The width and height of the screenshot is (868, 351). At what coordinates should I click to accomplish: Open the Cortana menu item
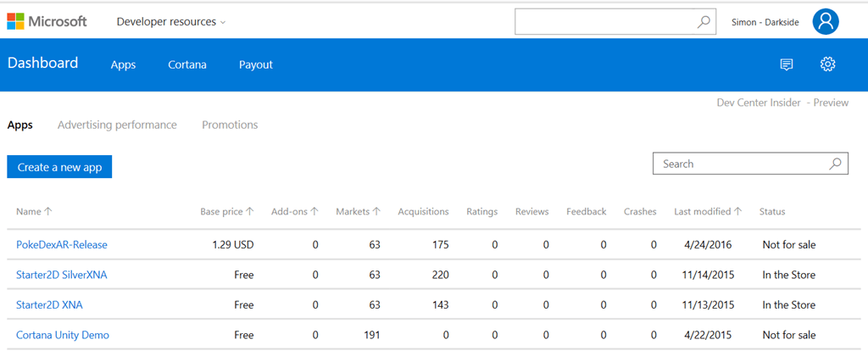[x=186, y=64]
